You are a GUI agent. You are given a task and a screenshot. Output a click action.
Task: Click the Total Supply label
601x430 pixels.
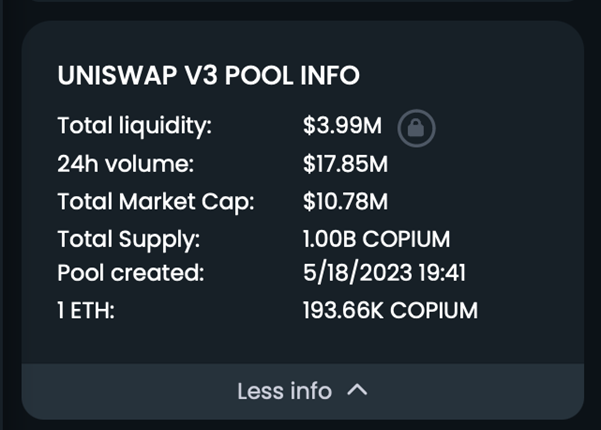[x=129, y=240]
